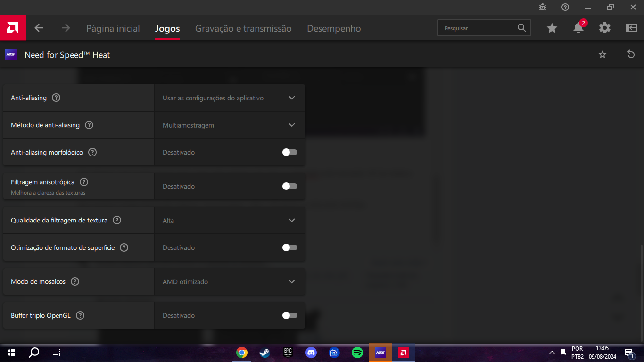Reset game profile with circular arrow

(631, 54)
